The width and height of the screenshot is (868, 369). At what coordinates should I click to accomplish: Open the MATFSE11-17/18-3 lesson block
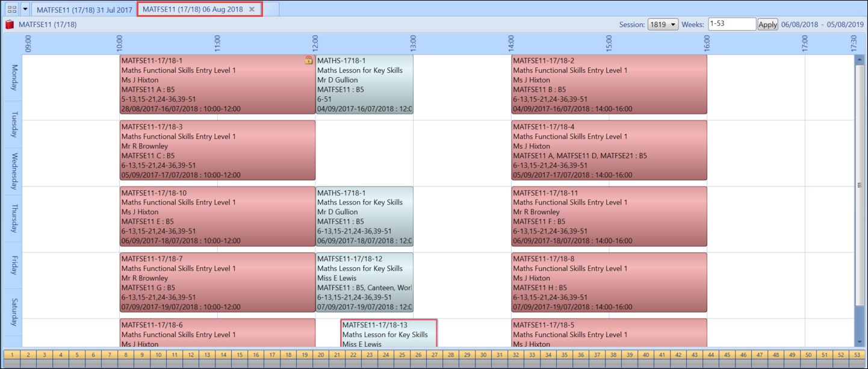tap(217, 150)
